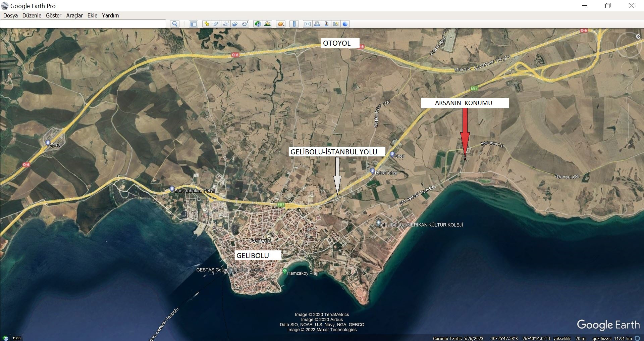Add a new placemark with the pin icon
This screenshot has width=644, height=341.
(207, 24)
